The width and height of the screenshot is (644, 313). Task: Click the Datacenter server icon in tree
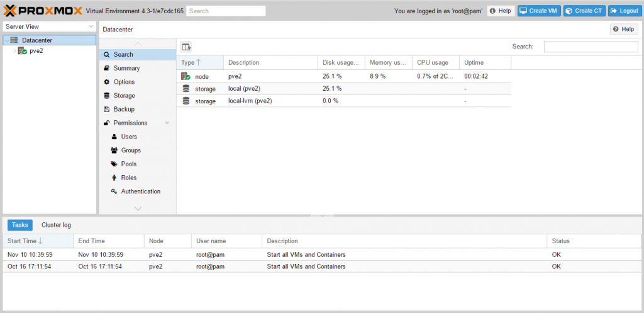point(14,40)
